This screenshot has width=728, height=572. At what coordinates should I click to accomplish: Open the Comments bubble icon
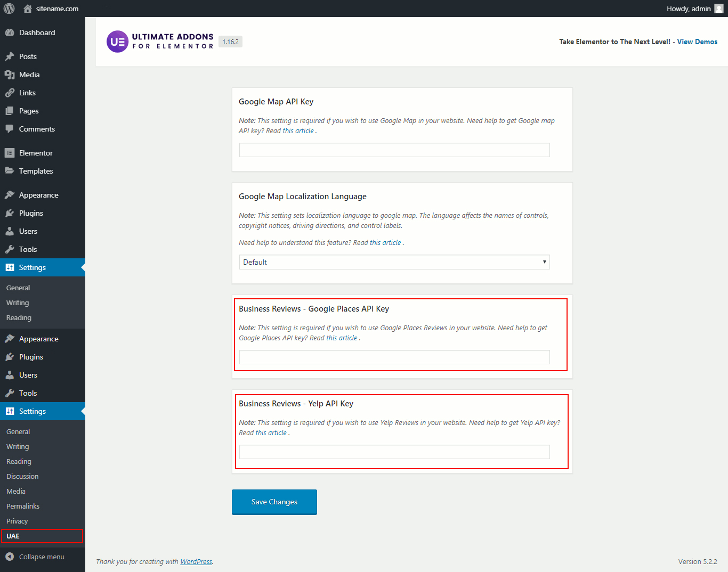click(x=10, y=129)
